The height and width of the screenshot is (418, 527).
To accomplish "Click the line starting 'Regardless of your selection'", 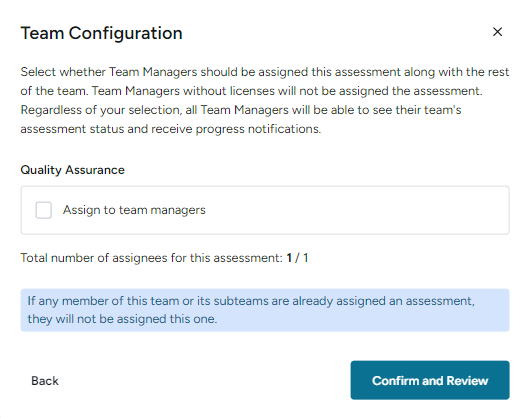I will [241, 110].
